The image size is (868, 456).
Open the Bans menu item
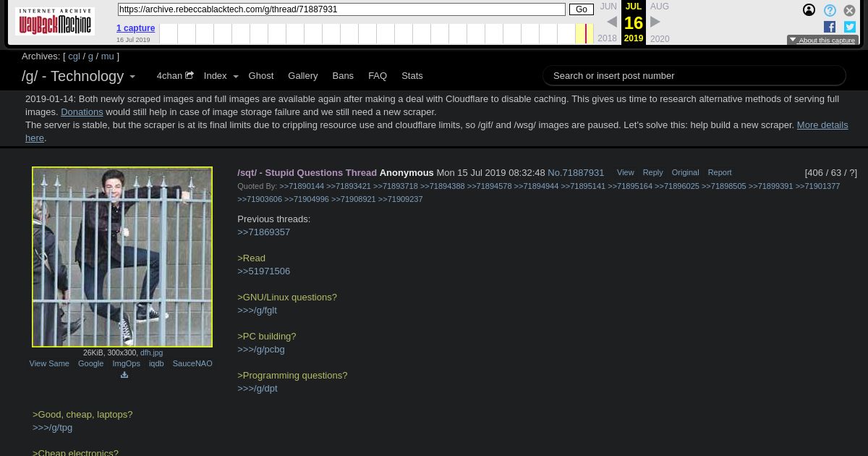tap(343, 75)
